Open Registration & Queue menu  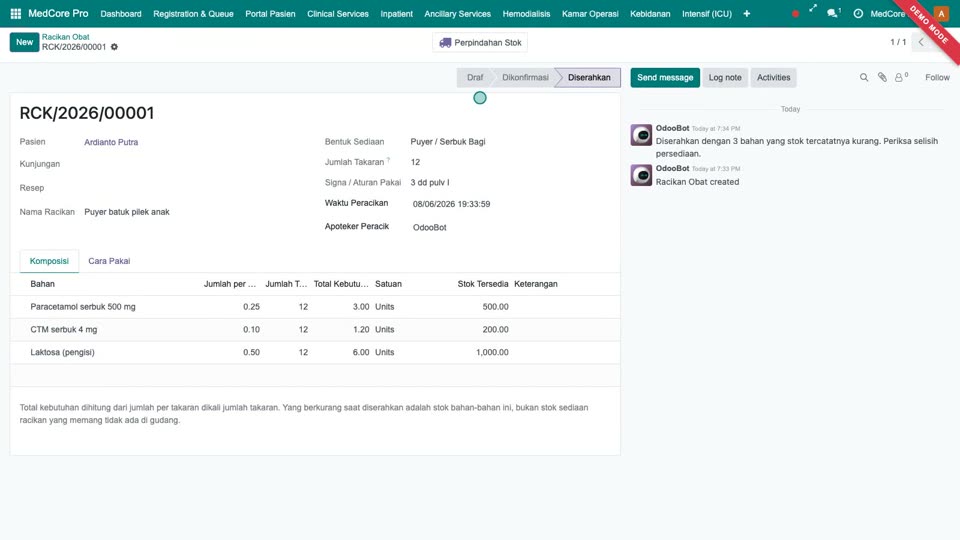[193, 13]
